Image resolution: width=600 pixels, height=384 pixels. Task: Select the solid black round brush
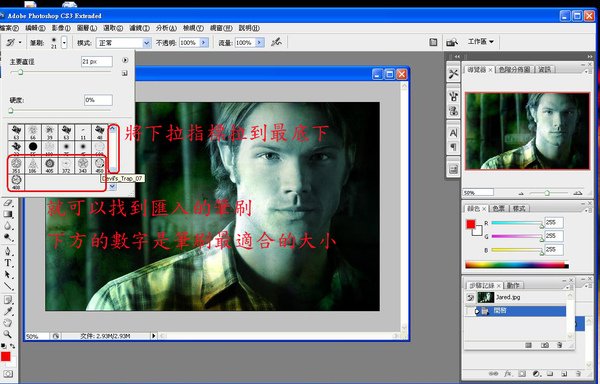coord(33,148)
